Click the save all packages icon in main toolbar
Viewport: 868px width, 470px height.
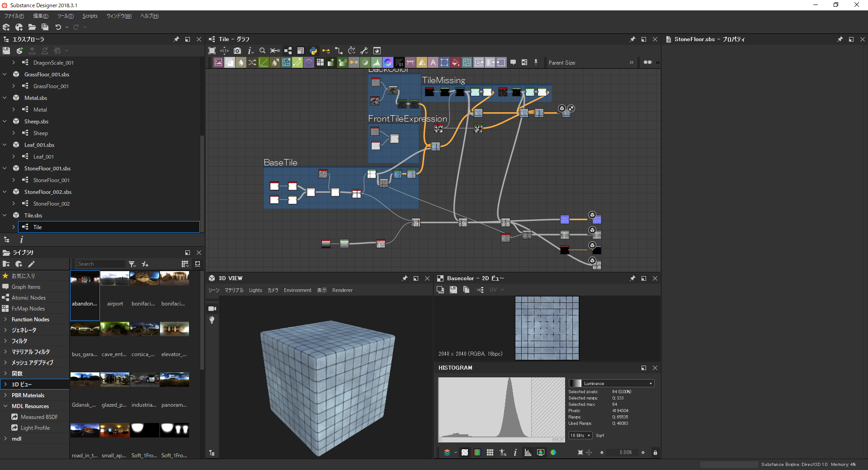(45, 27)
